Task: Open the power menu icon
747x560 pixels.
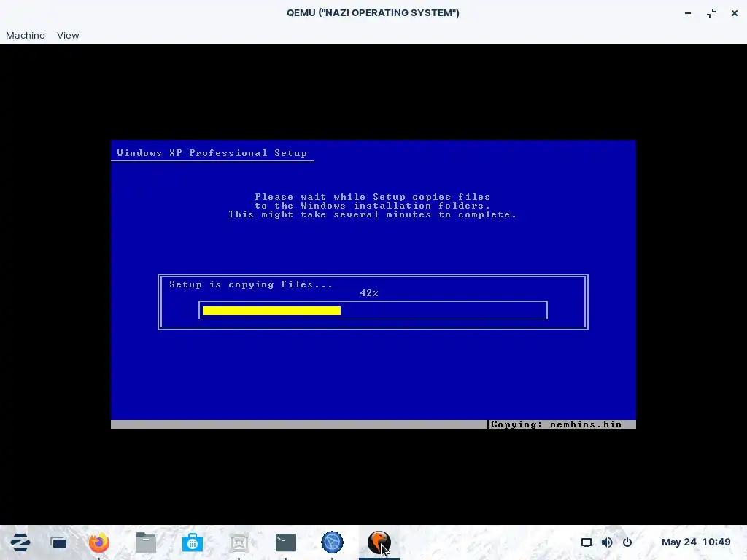Action: [x=627, y=542]
